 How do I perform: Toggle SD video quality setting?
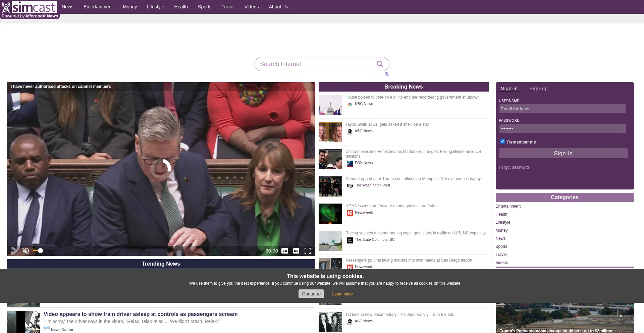pos(284,251)
